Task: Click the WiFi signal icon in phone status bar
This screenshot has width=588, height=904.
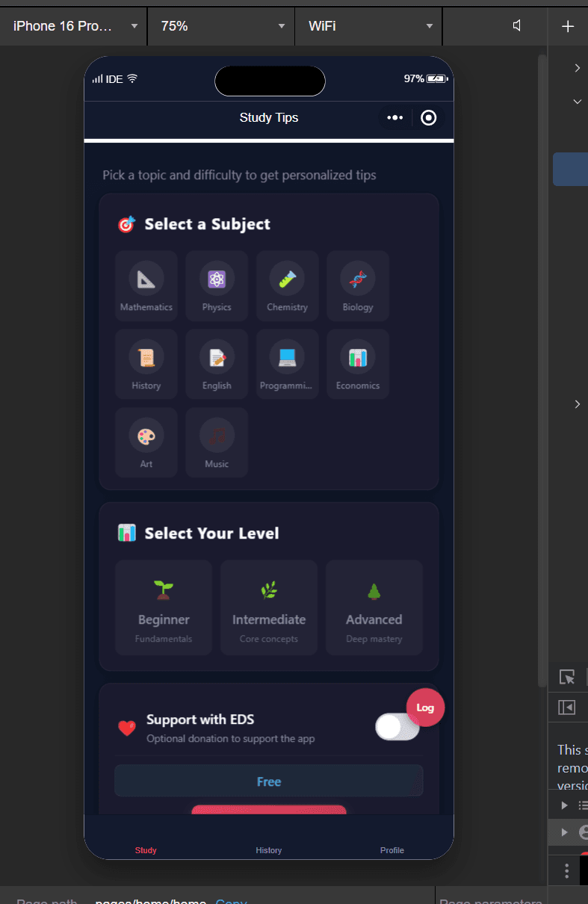Action: 132,78
